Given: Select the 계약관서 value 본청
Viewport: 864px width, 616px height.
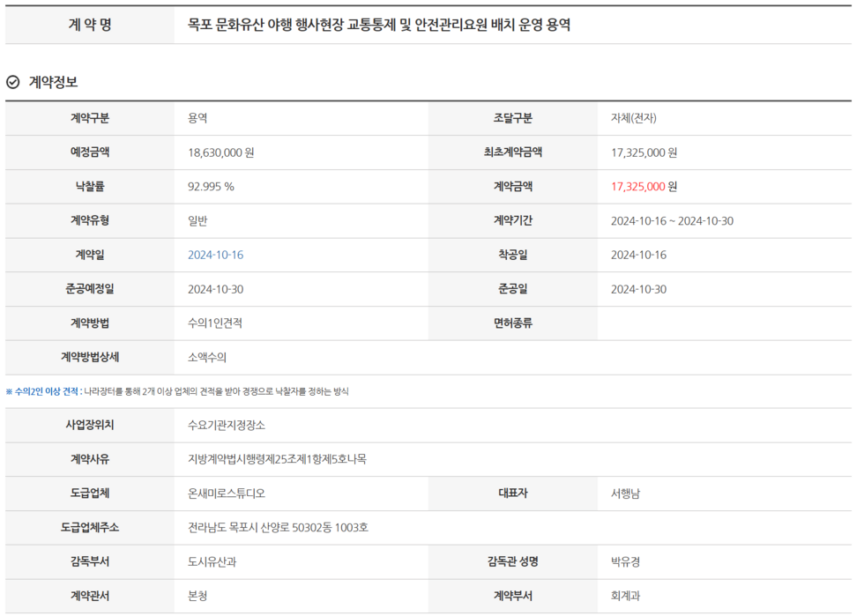Looking at the screenshot, I should (197, 596).
